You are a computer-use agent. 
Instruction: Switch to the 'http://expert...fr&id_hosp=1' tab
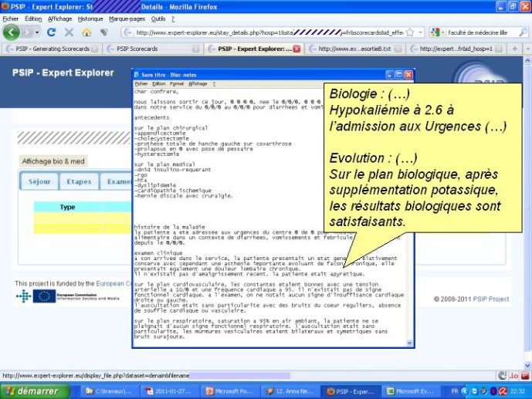click(x=456, y=49)
